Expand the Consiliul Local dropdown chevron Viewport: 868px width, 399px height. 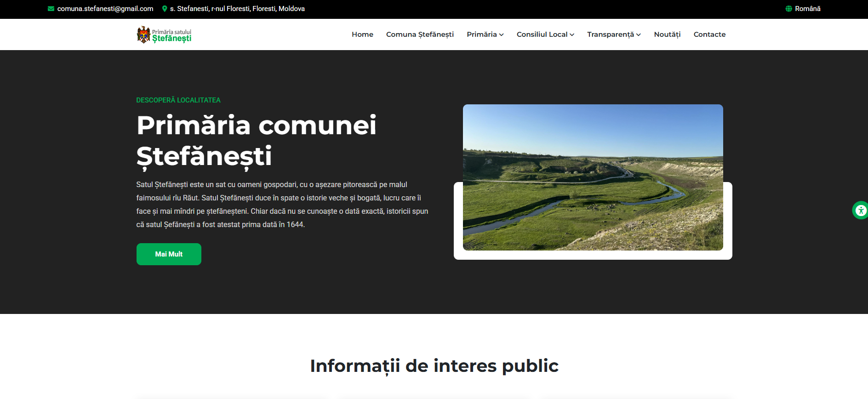(572, 35)
